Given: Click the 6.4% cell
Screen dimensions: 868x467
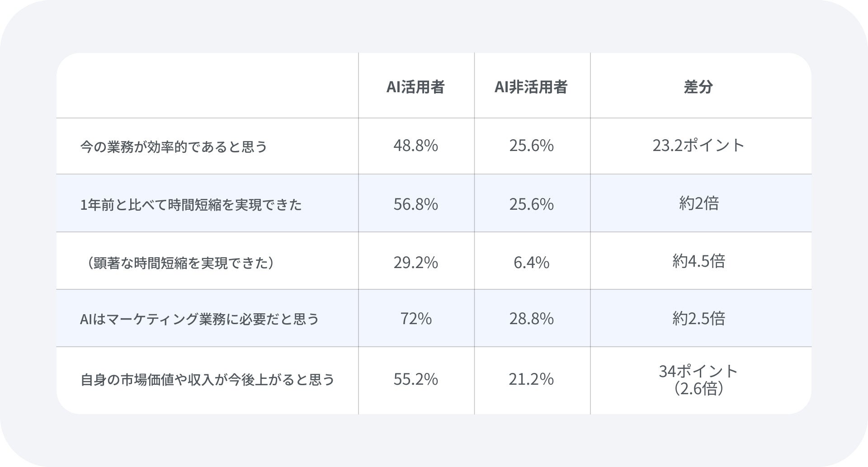Looking at the screenshot, I should tap(531, 262).
